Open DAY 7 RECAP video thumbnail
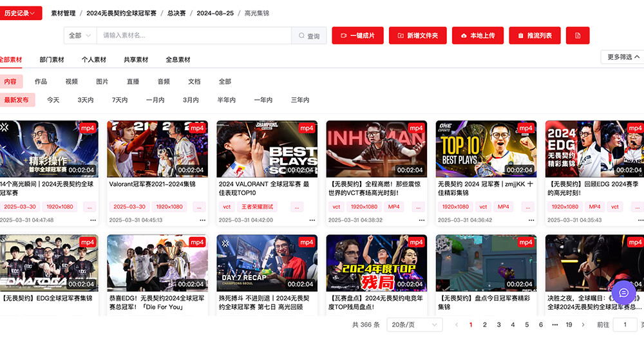The height and width of the screenshot is (340, 644). tap(267, 263)
